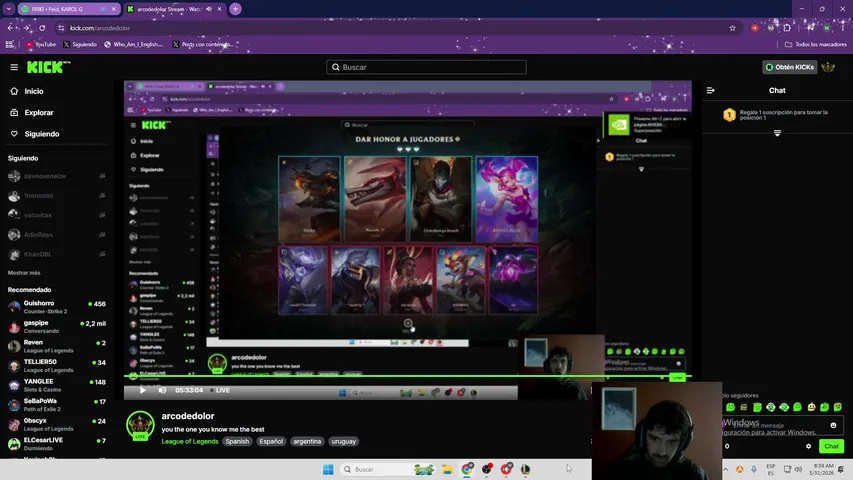Show hidden system tray icons
Image resolution: width=853 pixels, height=480 pixels.
coord(725,469)
